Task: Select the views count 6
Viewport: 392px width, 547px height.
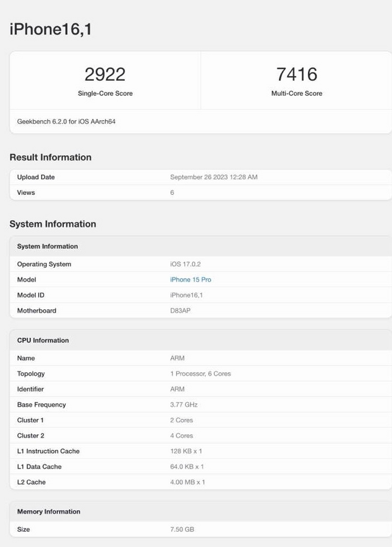Action: 172,192
